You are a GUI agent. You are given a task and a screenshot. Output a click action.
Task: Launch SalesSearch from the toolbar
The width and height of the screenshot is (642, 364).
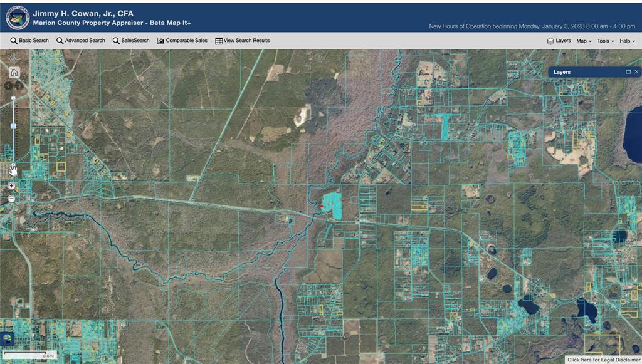coord(131,41)
